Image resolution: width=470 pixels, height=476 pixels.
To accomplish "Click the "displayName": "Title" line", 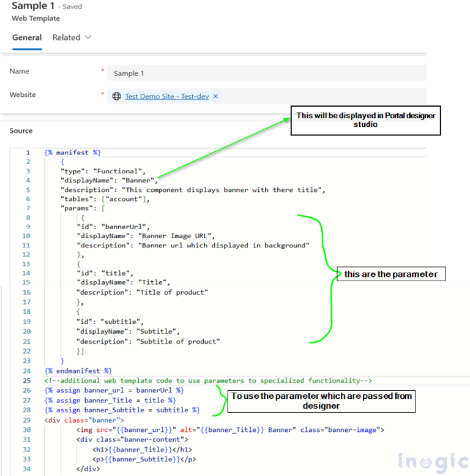I will coord(123,282).
